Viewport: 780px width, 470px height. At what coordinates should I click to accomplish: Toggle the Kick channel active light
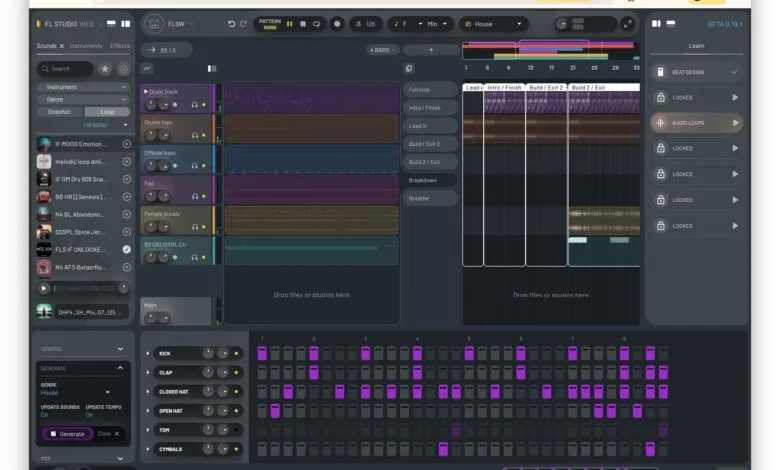[x=236, y=353]
